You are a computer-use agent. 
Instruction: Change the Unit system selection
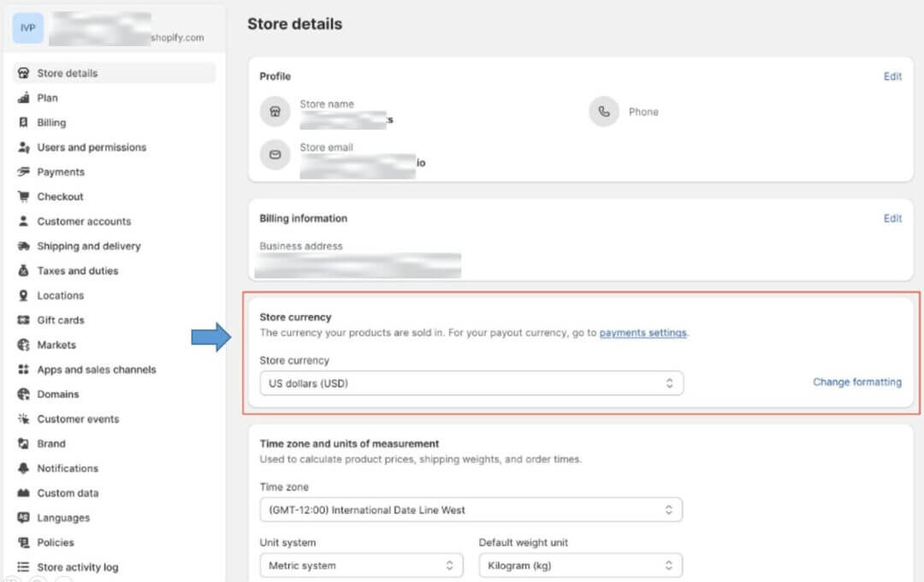point(360,565)
